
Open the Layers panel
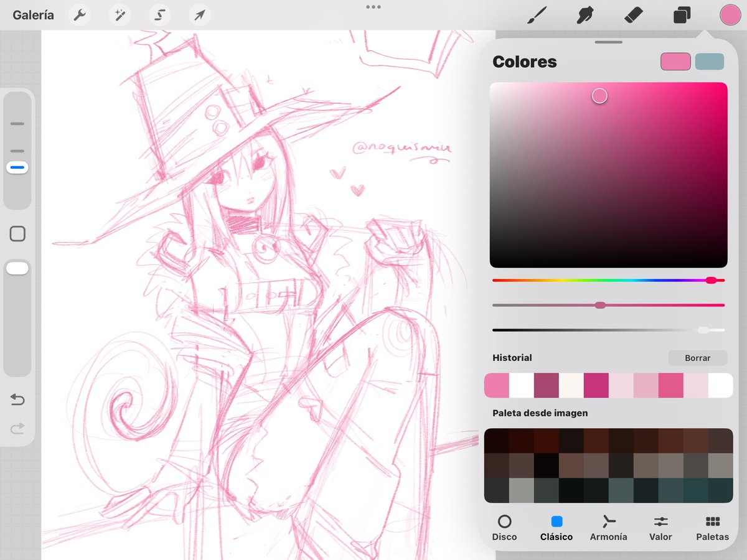[x=682, y=15]
